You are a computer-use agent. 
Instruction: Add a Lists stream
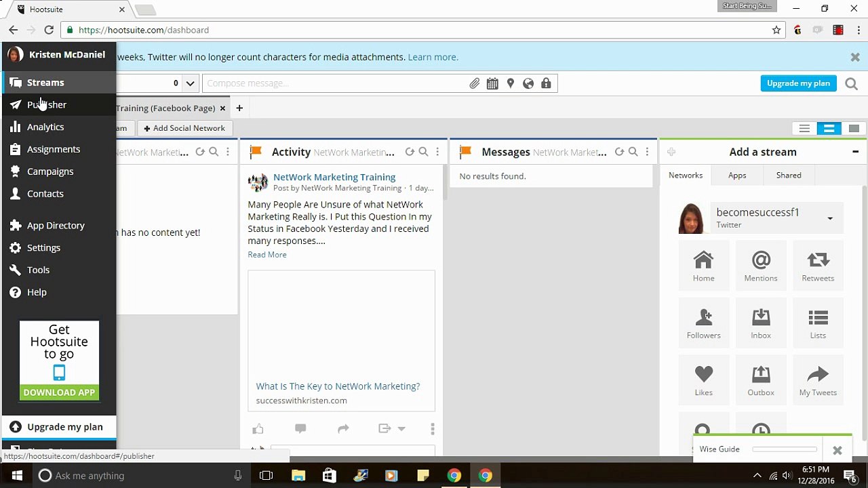(x=818, y=323)
